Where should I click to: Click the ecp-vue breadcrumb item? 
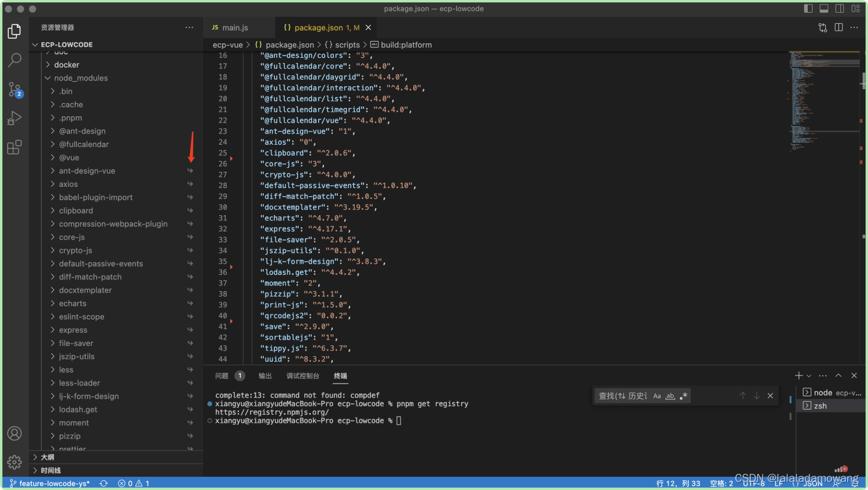pos(227,45)
